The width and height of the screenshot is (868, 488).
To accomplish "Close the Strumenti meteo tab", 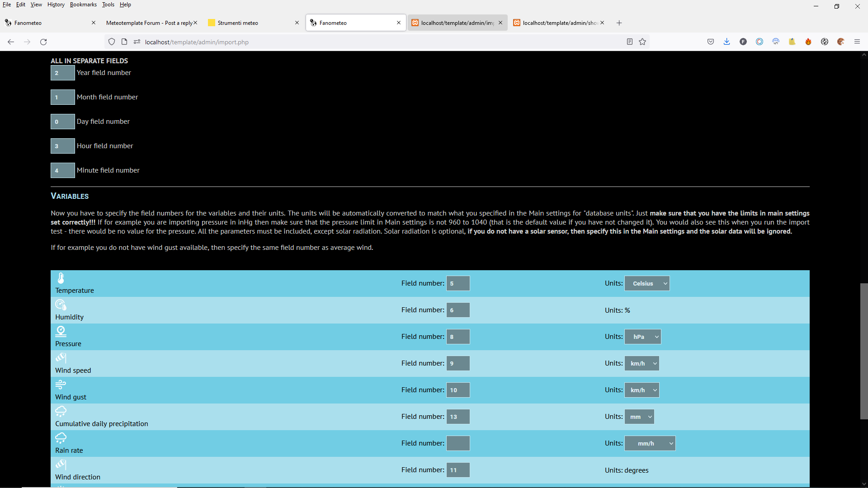I will (x=297, y=23).
